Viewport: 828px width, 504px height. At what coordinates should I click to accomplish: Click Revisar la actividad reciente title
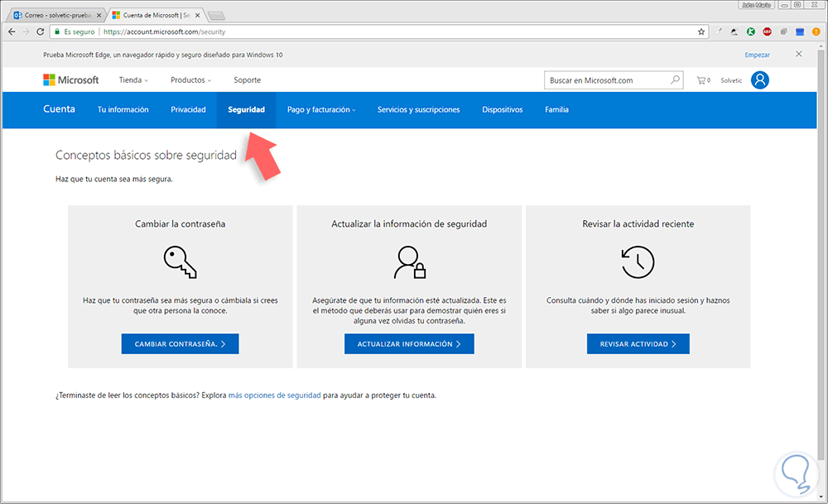tap(638, 223)
